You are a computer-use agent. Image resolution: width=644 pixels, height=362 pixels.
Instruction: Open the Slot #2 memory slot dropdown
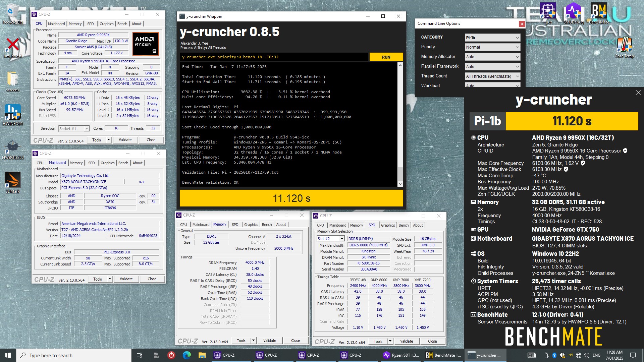330,239
